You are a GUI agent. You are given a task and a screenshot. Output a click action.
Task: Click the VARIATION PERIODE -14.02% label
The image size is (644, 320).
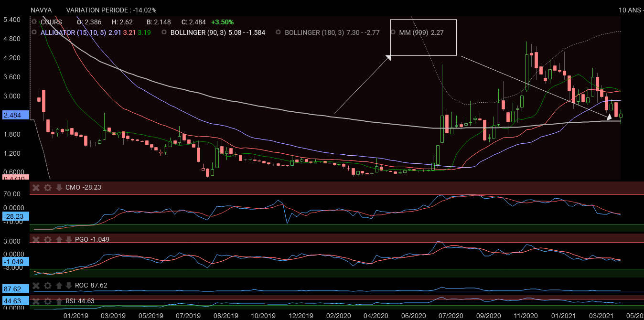click(x=111, y=10)
